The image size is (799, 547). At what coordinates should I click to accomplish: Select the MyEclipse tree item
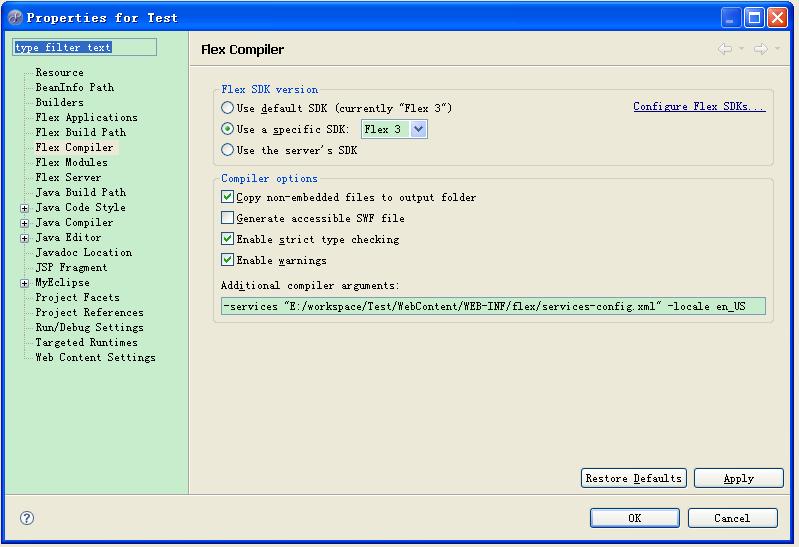pyautogui.click(x=63, y=282)
